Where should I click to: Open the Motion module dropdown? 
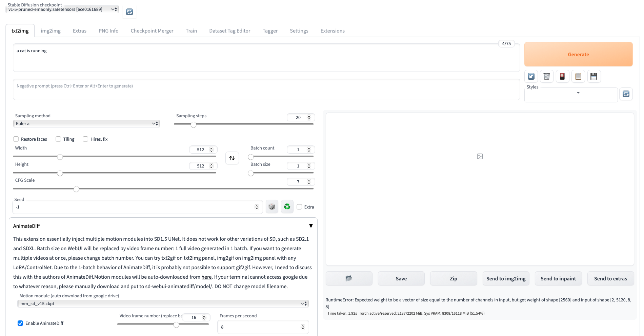pos(163,303)
